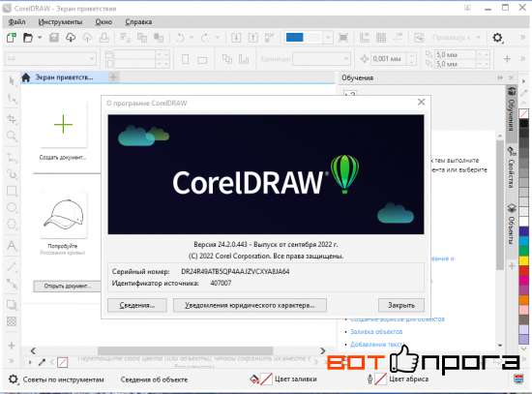
Task: Click the Попробуйте cap thumbnail
Action: tap(63, 215)
